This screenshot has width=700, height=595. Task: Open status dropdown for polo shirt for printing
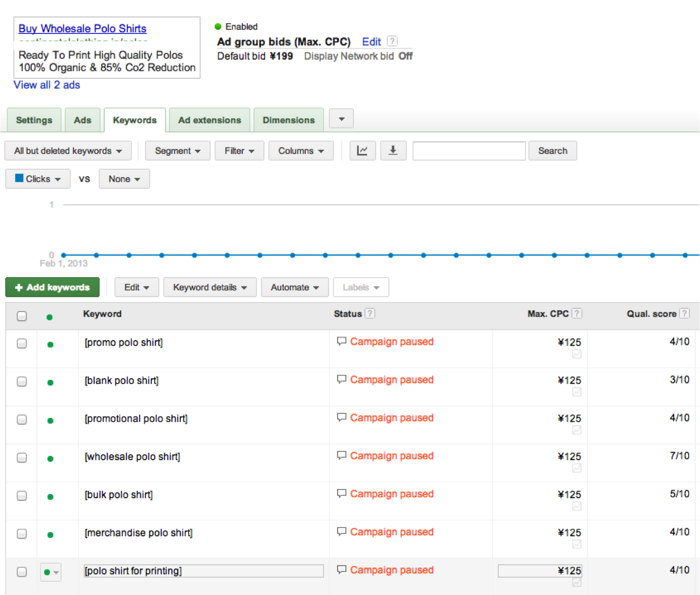click(51, 572)
